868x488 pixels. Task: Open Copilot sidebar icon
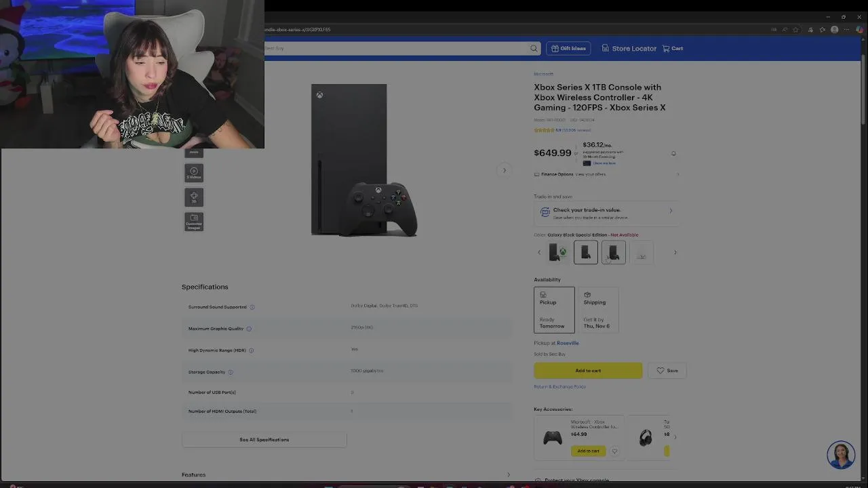point(859,30)
